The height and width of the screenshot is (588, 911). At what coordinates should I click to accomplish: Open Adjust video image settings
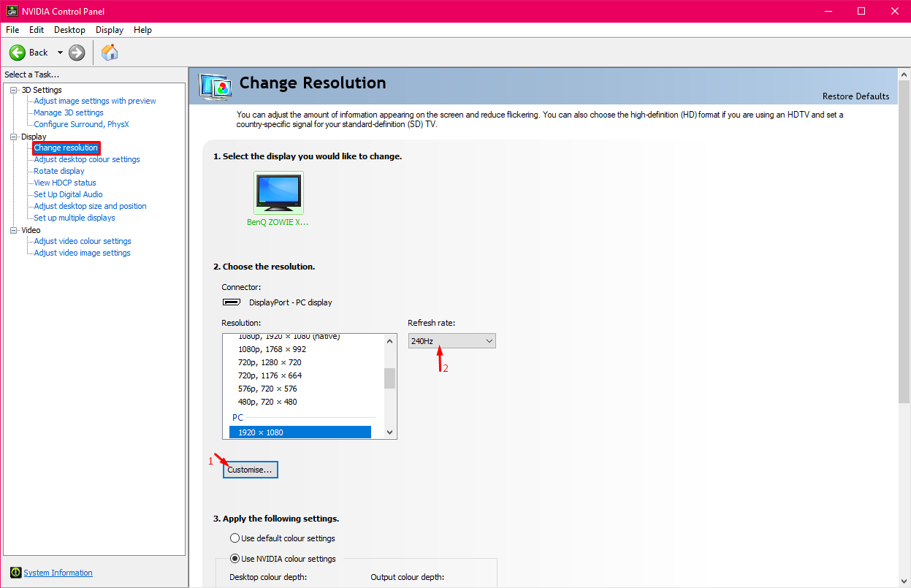pyautogui.click(x=83, y=253)
